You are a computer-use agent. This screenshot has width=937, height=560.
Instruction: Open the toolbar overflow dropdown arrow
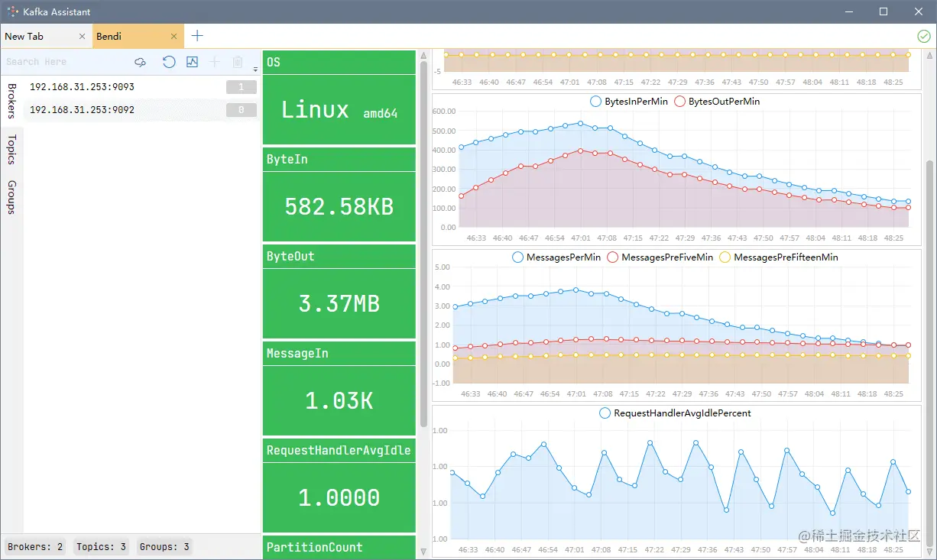point(255,69)
